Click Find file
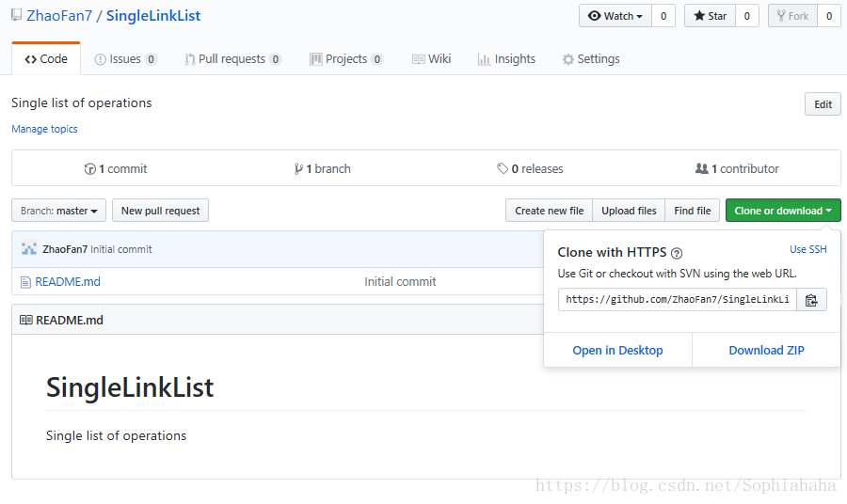The height and width of the screenshot is (504, 847). [x=693, y=211]
